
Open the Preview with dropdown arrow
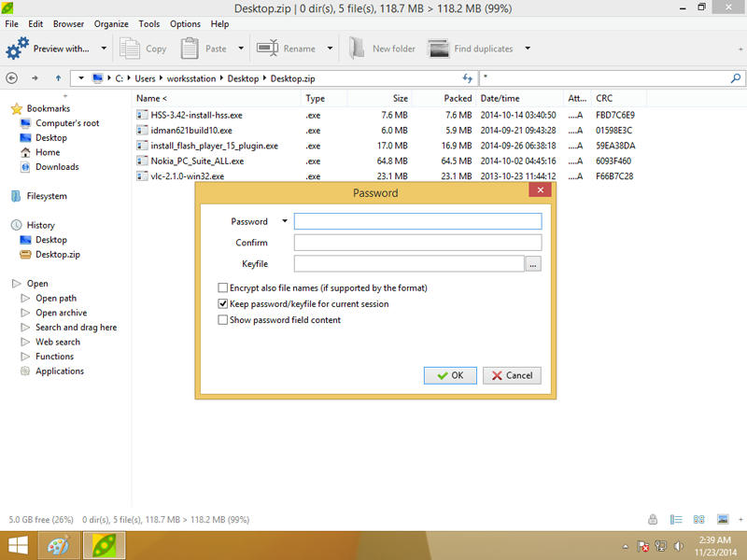pos(104,49)
